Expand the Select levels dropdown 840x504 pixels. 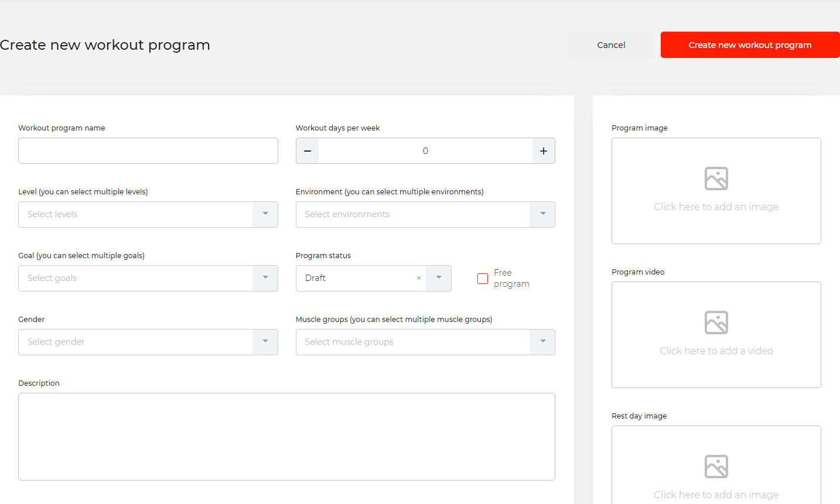[265, 214]
